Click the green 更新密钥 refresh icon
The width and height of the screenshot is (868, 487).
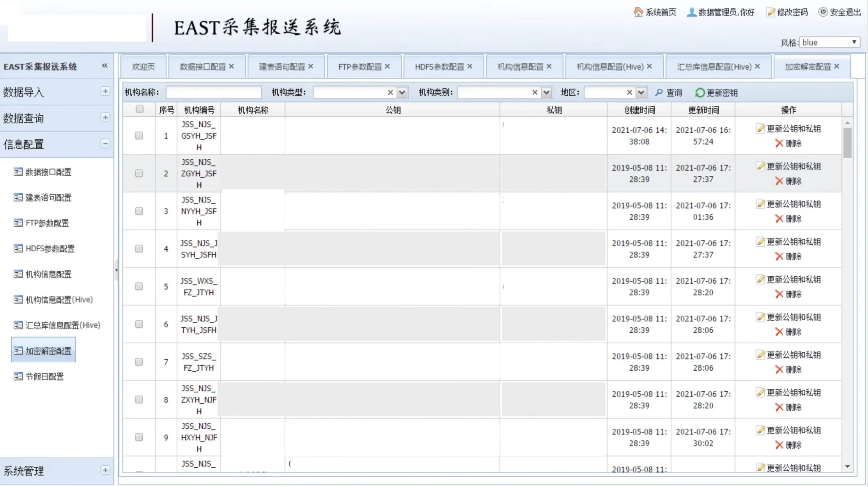coord(699,93)
